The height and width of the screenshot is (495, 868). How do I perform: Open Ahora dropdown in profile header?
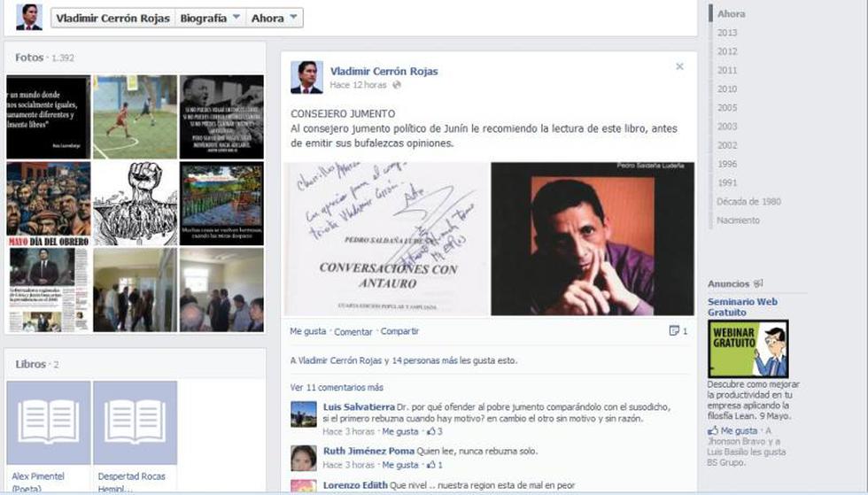(x=275, y=18)
